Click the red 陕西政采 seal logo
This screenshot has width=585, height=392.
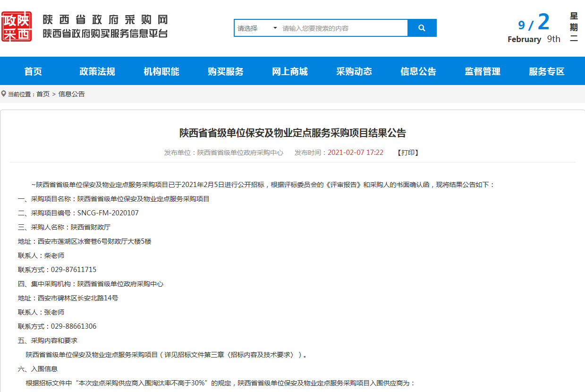click(x=17, y=26)
